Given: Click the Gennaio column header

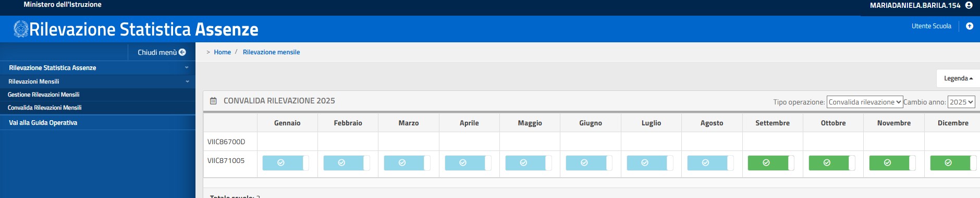Looking at the screenshot, I should [287, 123].
